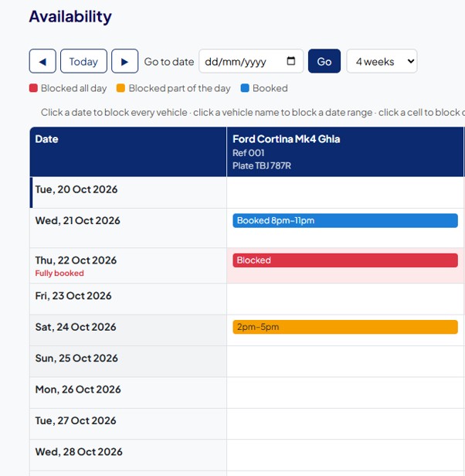Click the date Wed, 28 Oct 2026
The width and height of the screenshot is (465, 476).
pyautogui.click(x=79, y=452)
